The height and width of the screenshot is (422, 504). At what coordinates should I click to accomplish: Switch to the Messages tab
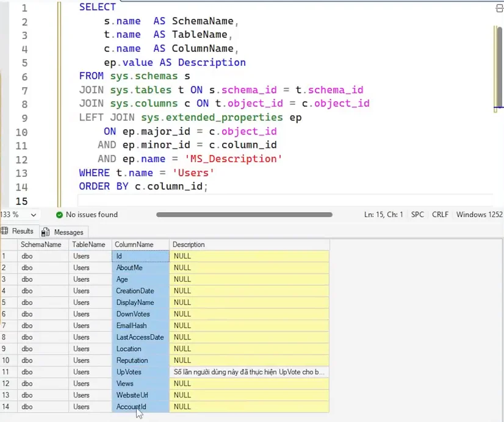(x=63, y=232)
